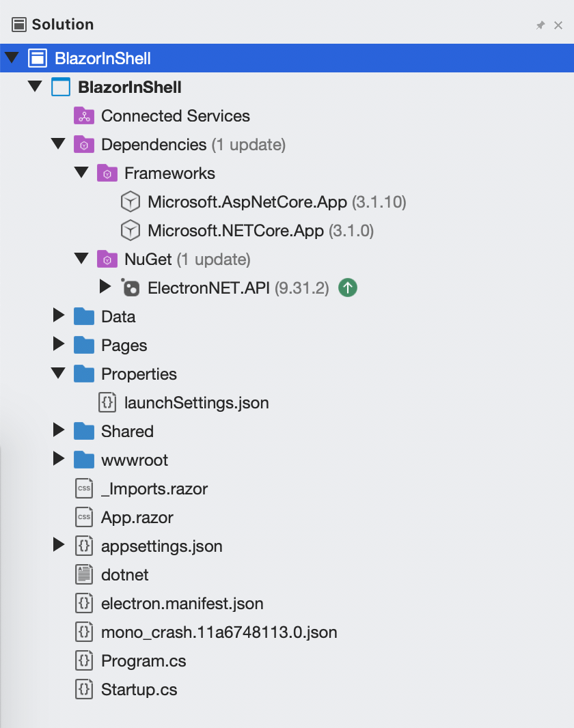Open Startup.cs file name

(x=139, y=690)
